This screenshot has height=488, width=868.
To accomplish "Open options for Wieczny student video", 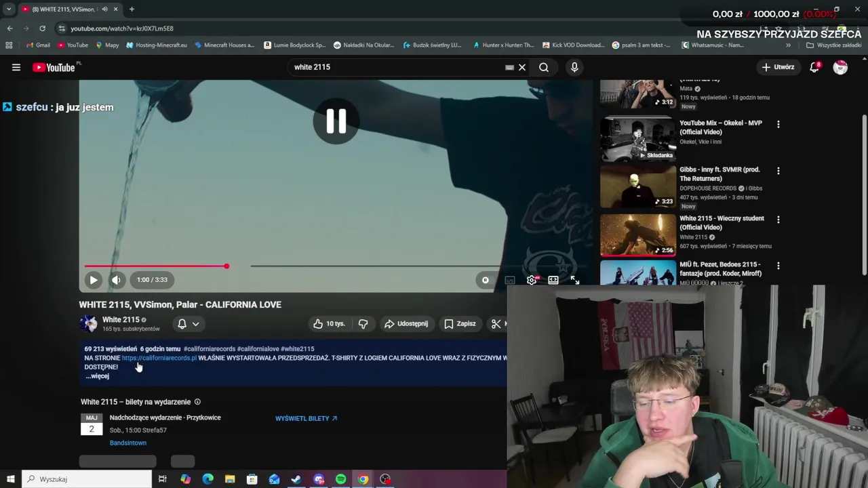I will pos(778,220).
